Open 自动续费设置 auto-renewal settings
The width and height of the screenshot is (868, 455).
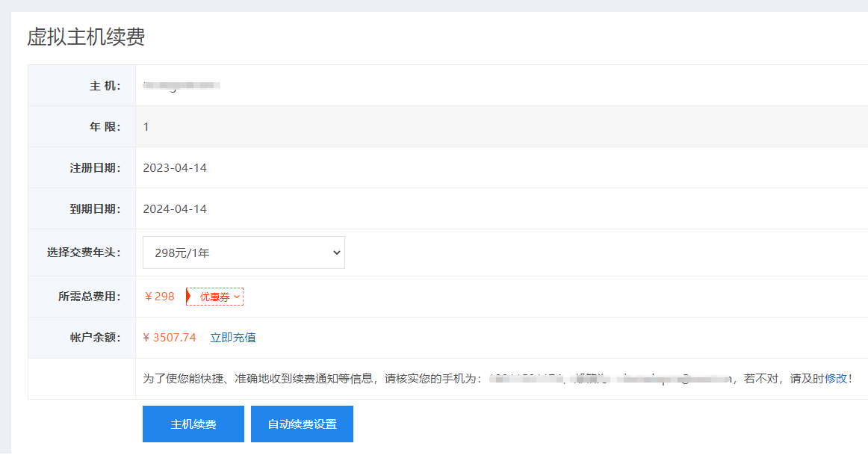pos(302,424)
